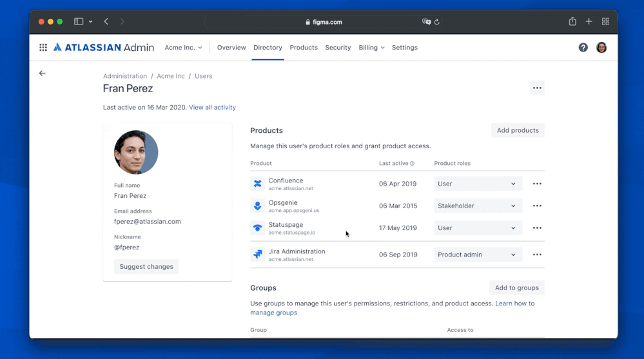
Task: Switch to the Products tab
Action: [304, 48]
